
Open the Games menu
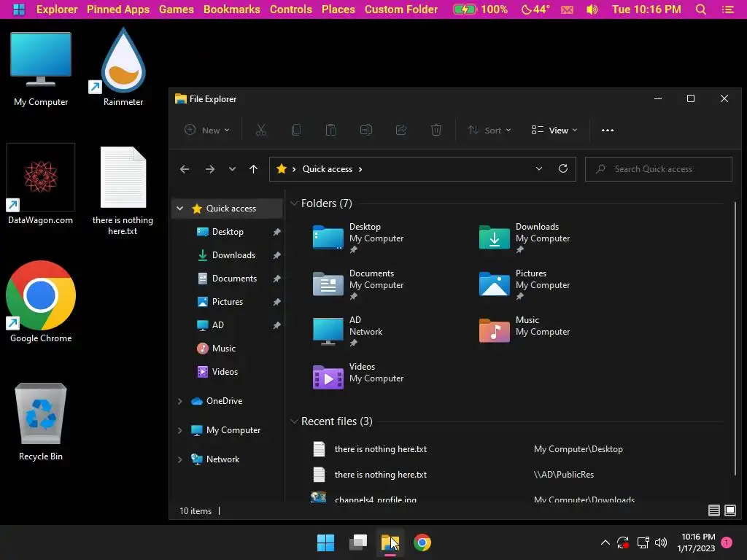coord(177,9)
